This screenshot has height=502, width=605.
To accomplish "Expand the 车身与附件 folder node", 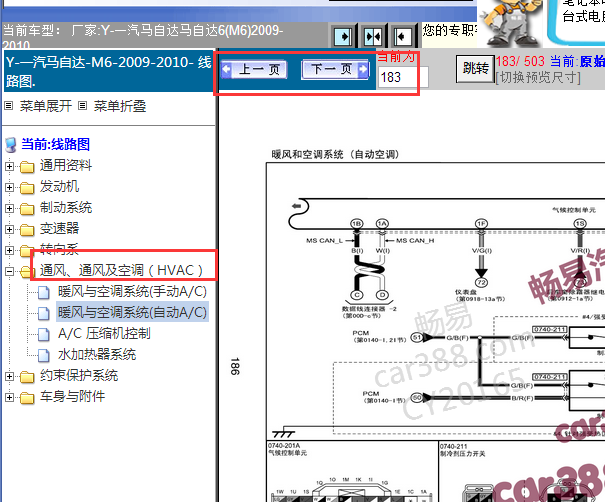I will [x=9, y=397].
